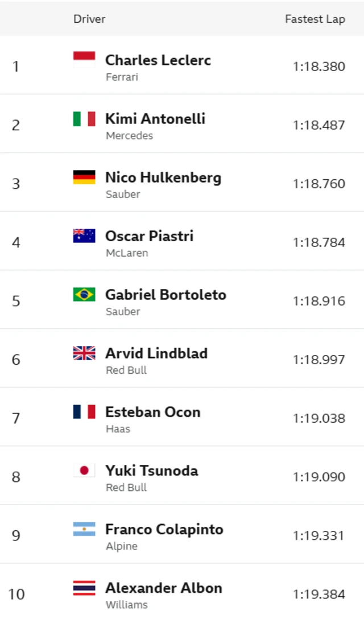Image resolution: width=364 pixels, height=619 pixels.
Task: Open Kimi Antonelli's driver name
Action: [x=155, y=118]
